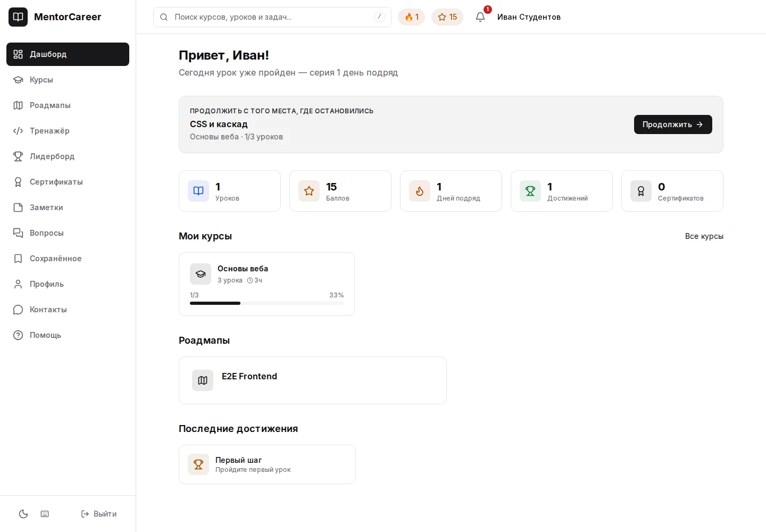Screen dimensions: 766x532
Task: Click the trophy icon of Первый шаг achievement
Action: [x=198, y=464]
